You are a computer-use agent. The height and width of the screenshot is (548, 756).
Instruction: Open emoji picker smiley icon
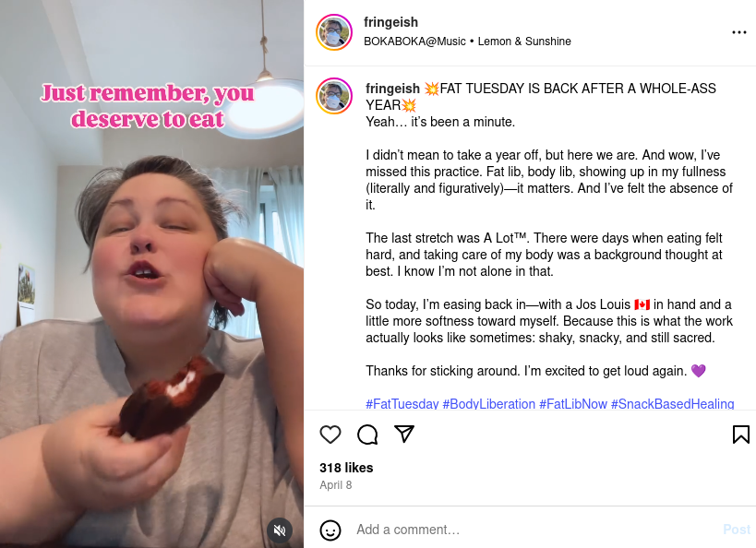[330, 530]
